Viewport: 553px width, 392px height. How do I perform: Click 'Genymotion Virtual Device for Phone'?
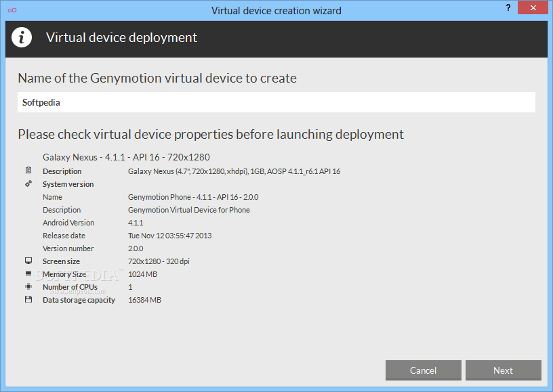(189, 210)
